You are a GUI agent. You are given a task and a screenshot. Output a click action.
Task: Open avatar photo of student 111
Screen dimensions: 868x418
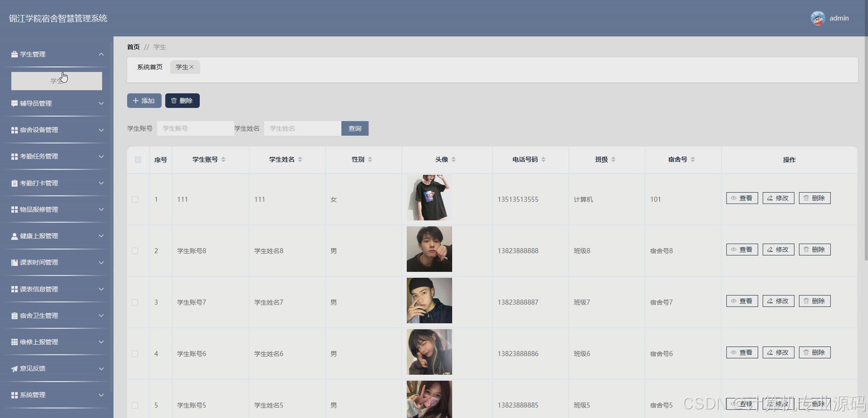pos(429,198)
